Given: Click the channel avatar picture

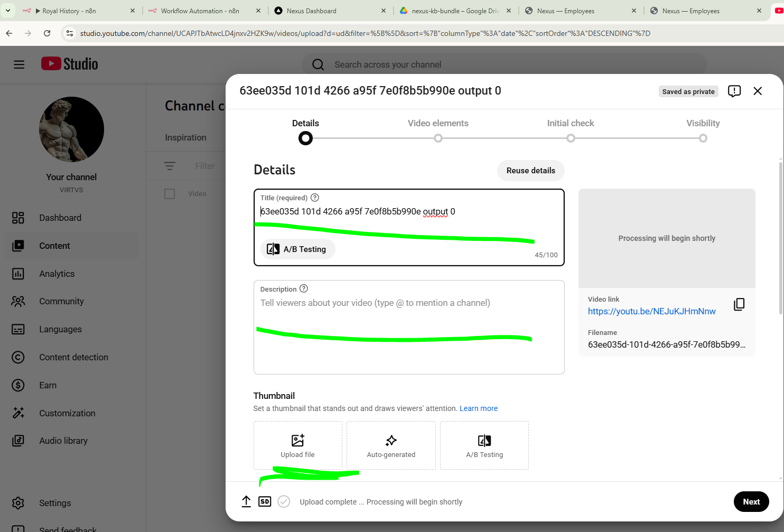Looking at the screenshot, I should tap(71, 129).
